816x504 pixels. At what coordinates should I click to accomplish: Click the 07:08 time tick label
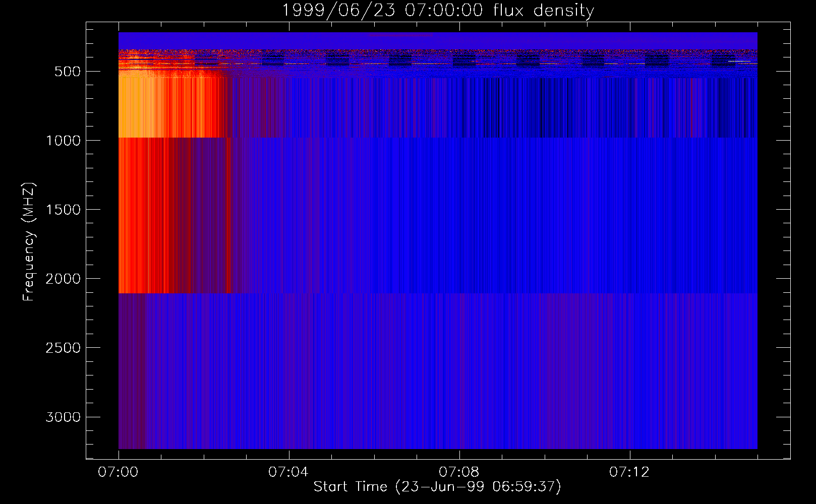(x=459, y=472)
